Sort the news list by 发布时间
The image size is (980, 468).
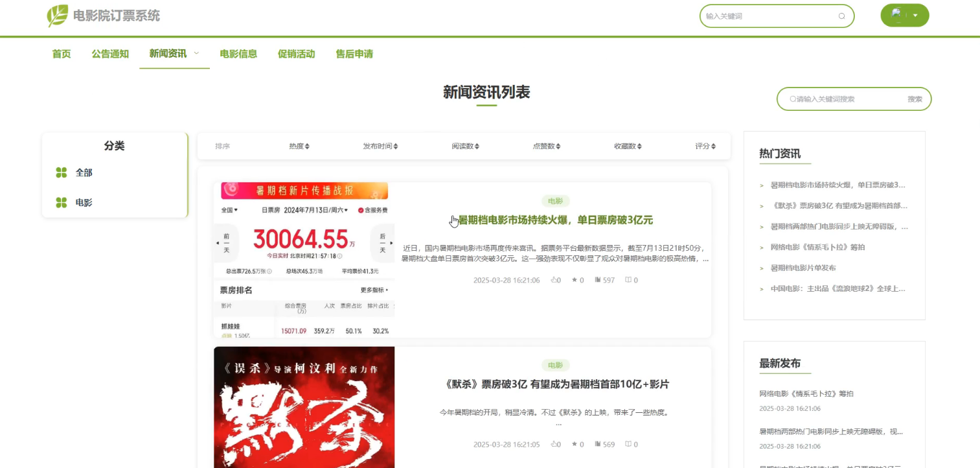[380, 146]
